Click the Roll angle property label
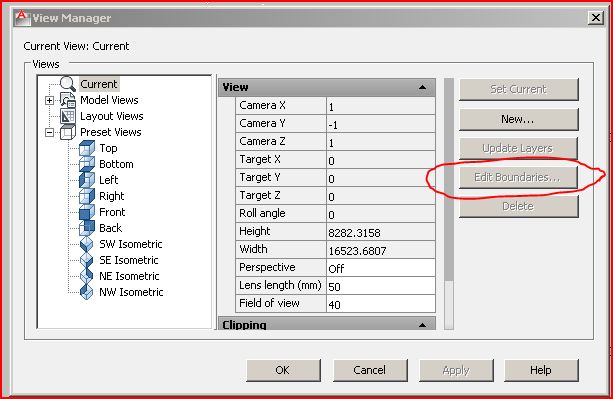This screenshot has width=613, height=399. (262, 213)
